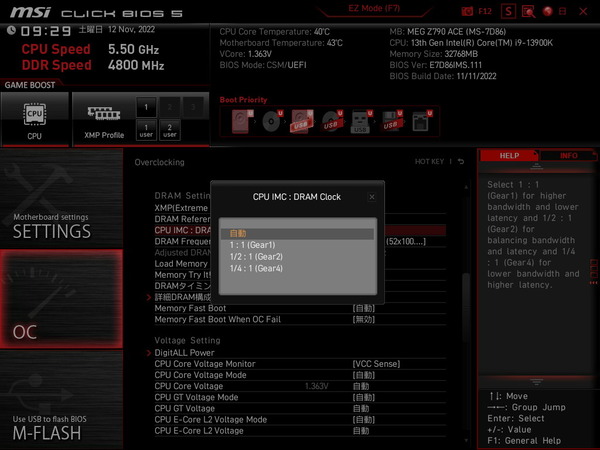Choose 1 : 1 (Gear1) option
600x450 pixels.
point(252,244)
